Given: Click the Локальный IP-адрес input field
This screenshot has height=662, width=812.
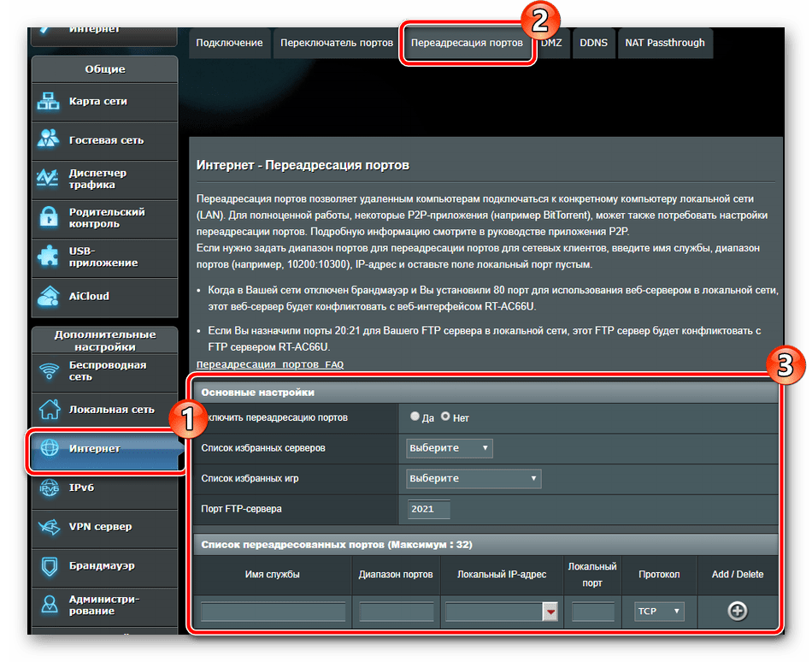Looking at the screenshot, I should (493, 612).
